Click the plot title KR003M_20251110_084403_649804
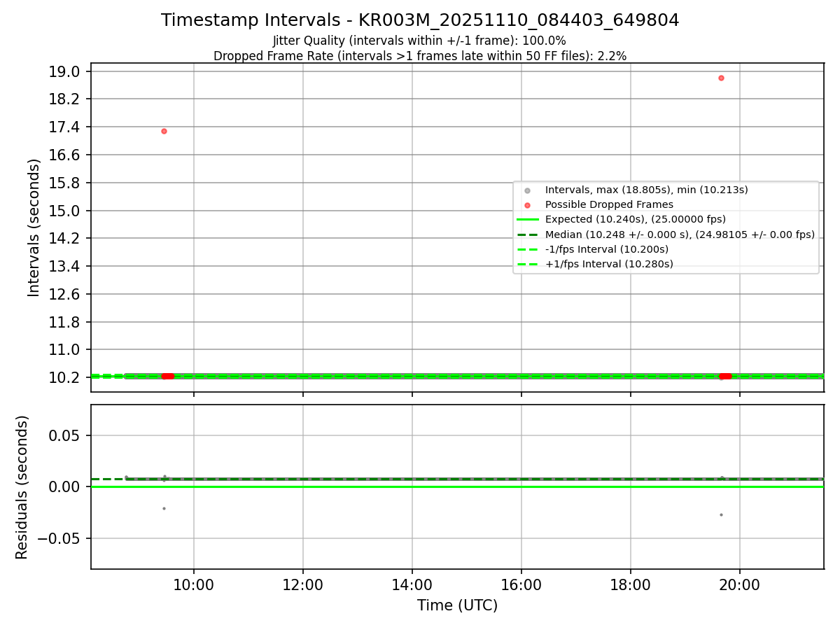This screenshot has width=840, height=630. [x=420, y=20]
